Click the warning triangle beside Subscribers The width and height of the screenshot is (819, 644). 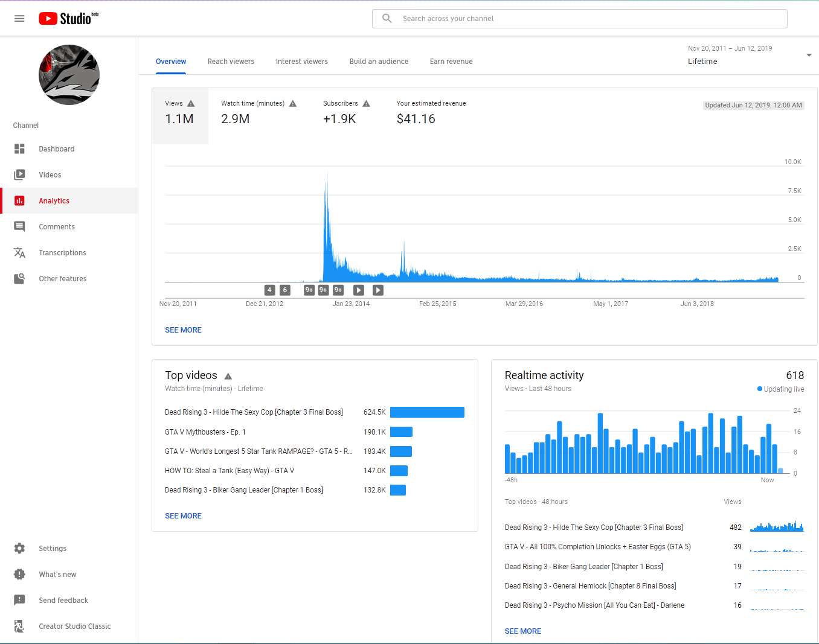pyautogui.click(x=366, y=104)
